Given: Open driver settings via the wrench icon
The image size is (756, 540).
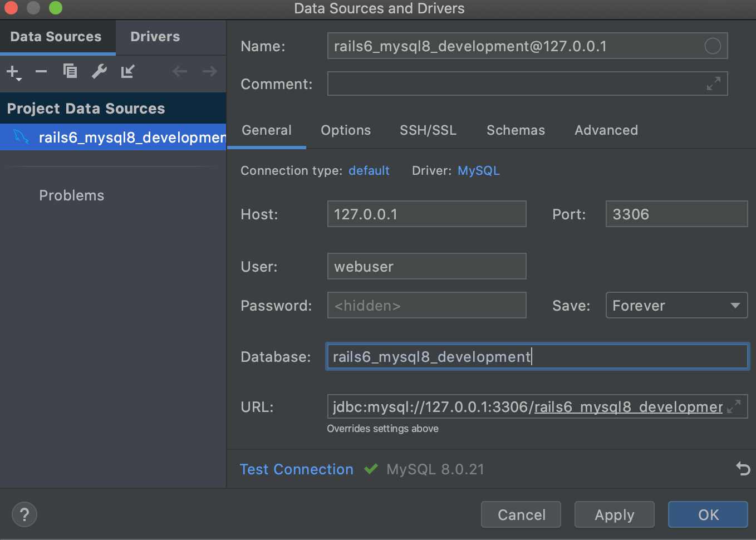Looking at the screenshot, I should (99, 71).
